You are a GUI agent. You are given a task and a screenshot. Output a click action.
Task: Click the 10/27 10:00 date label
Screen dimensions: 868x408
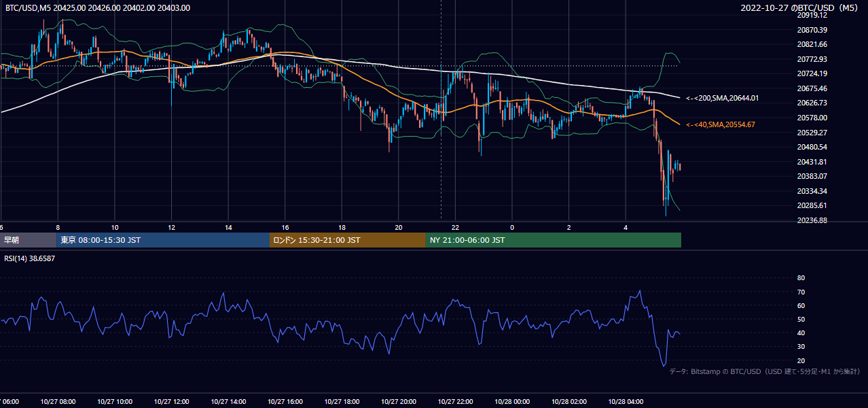tap(115, 401)
